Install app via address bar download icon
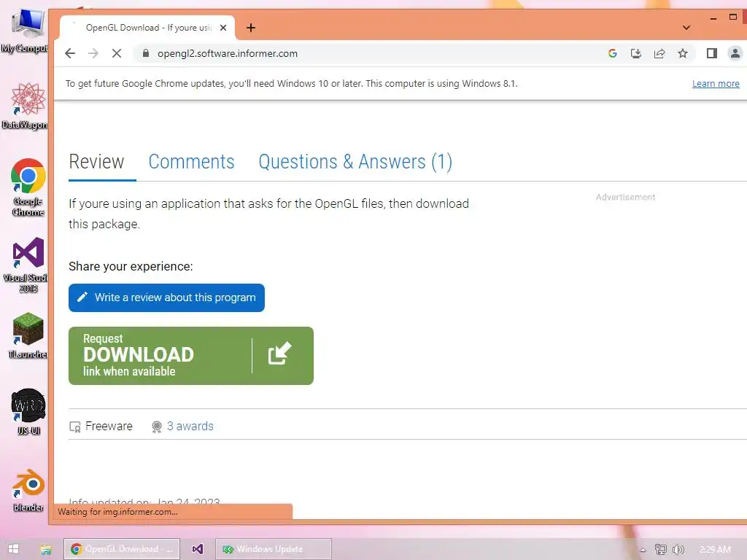The height and width of the screenshot is (560, 747). pos(636,53)
